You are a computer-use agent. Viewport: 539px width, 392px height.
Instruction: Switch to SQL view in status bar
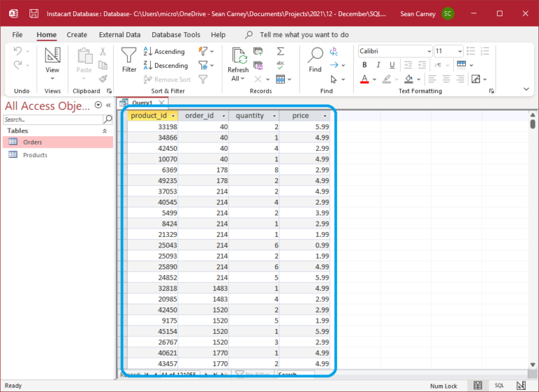pyautogui.click(x=499, y=386)
